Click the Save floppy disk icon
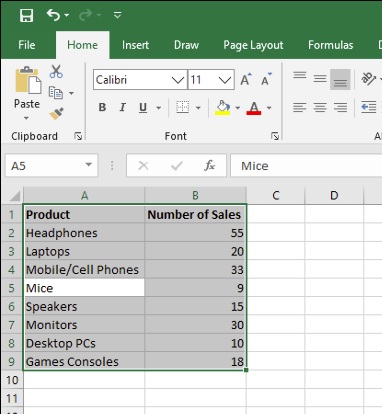Viewport: 382px width, 414px height. click(x=26, y=15)
